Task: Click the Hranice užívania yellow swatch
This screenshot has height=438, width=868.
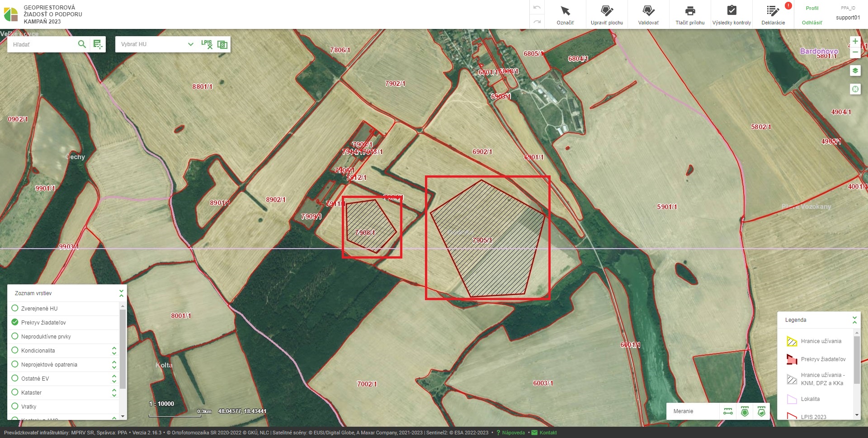Action: click(792, 341)
